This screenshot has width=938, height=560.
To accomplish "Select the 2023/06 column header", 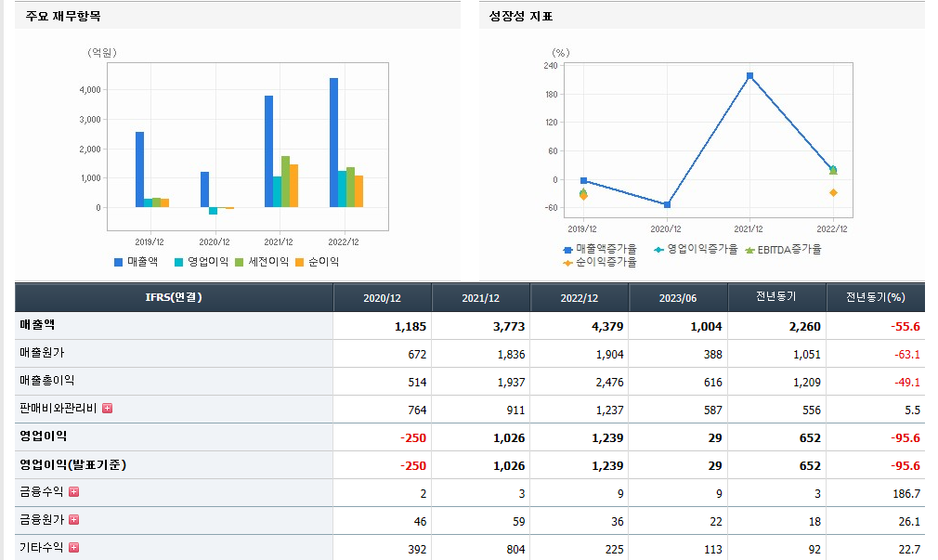I will coord(678,298).
